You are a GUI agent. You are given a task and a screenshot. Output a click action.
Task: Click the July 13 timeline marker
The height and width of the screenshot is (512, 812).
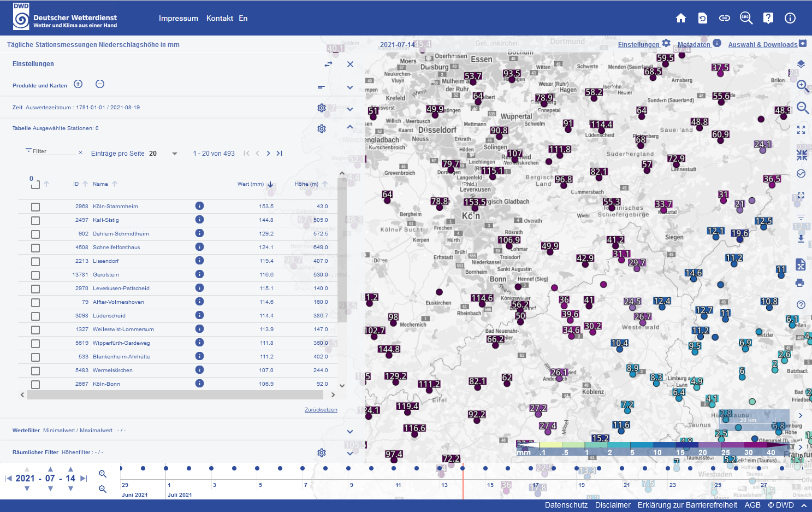point(440,468)
